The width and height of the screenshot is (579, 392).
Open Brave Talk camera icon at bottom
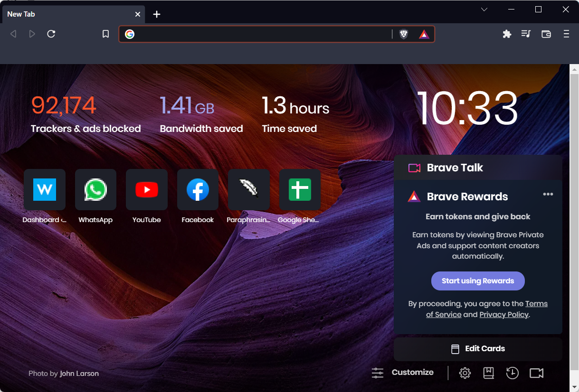tap(537, 373)
